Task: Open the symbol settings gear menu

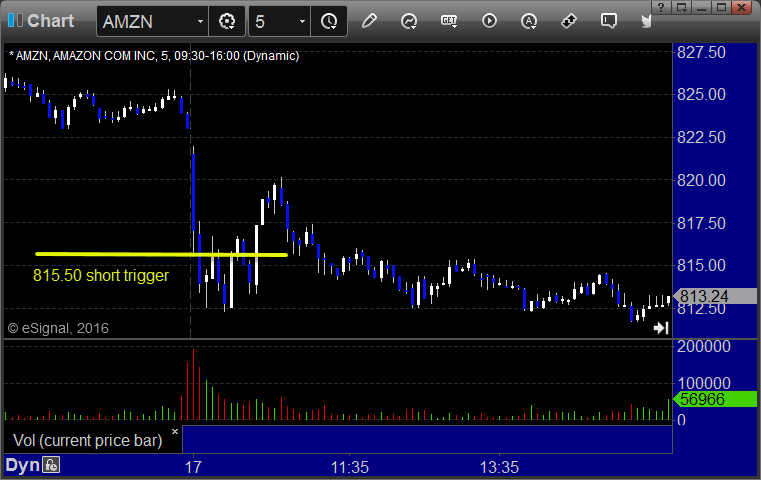Action: (x=227, y=21)
